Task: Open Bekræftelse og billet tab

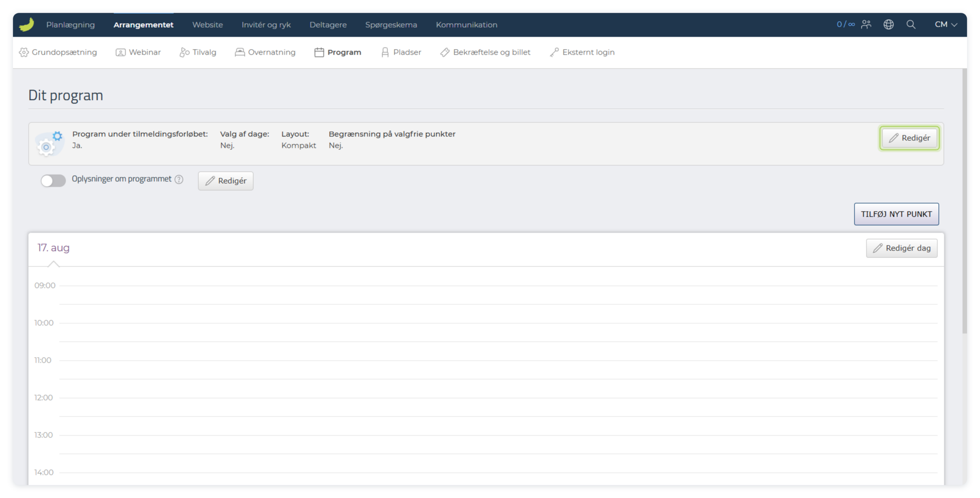Action: point(485,52)
